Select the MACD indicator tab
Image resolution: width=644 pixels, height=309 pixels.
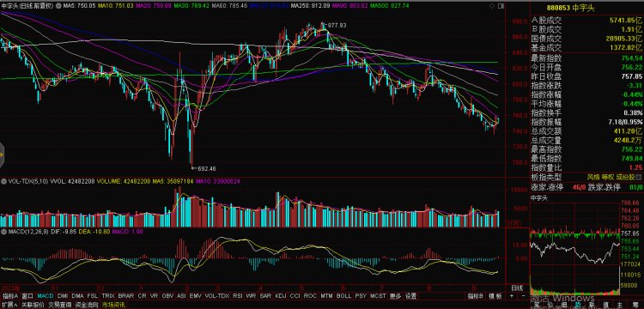click(x=46, y=296)
